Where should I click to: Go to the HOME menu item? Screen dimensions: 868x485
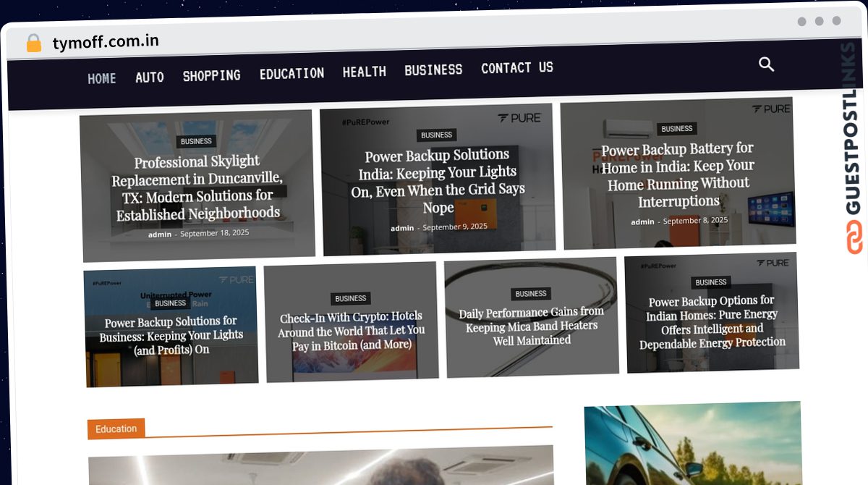[102, 78]
